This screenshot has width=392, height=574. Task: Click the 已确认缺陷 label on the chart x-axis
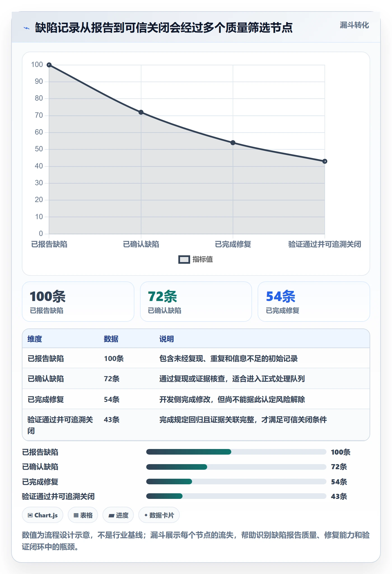point(141,244)
